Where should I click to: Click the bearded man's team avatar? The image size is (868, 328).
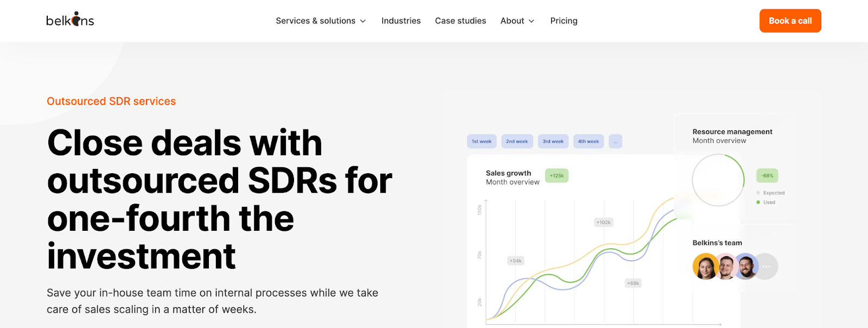[x=746, y=266]
